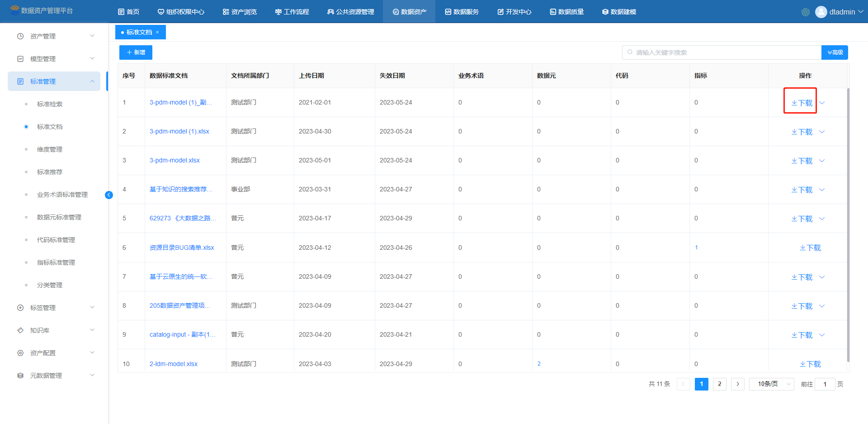Image resolution: width=868 pixels, height=424 pixels.
Task: Go to next page arrow
Action: coord(737,384)
